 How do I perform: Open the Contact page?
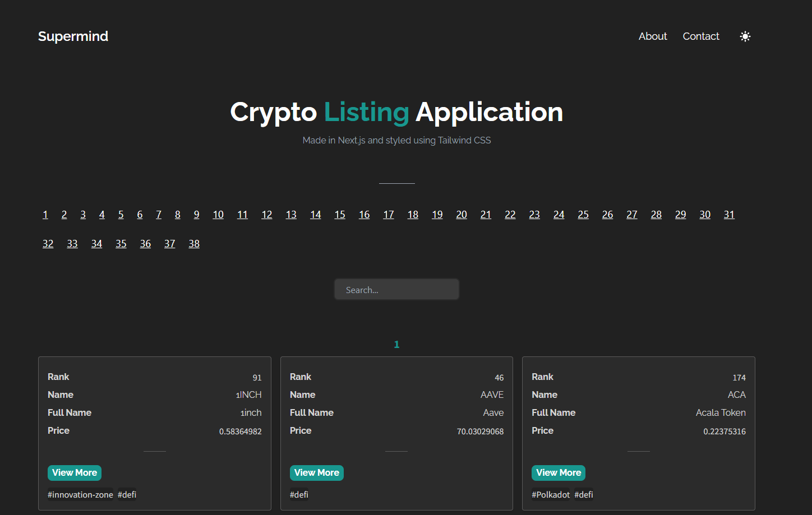point(700,36)
